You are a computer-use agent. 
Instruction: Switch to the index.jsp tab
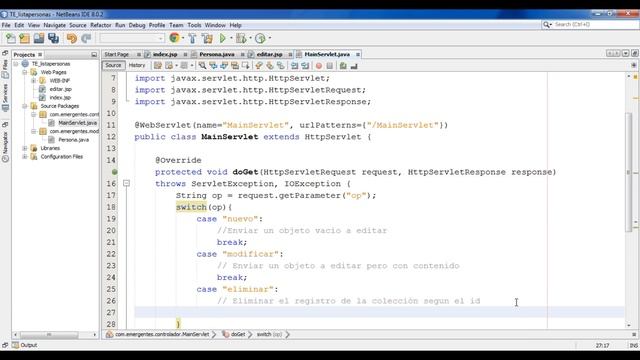tap(165, 54)
